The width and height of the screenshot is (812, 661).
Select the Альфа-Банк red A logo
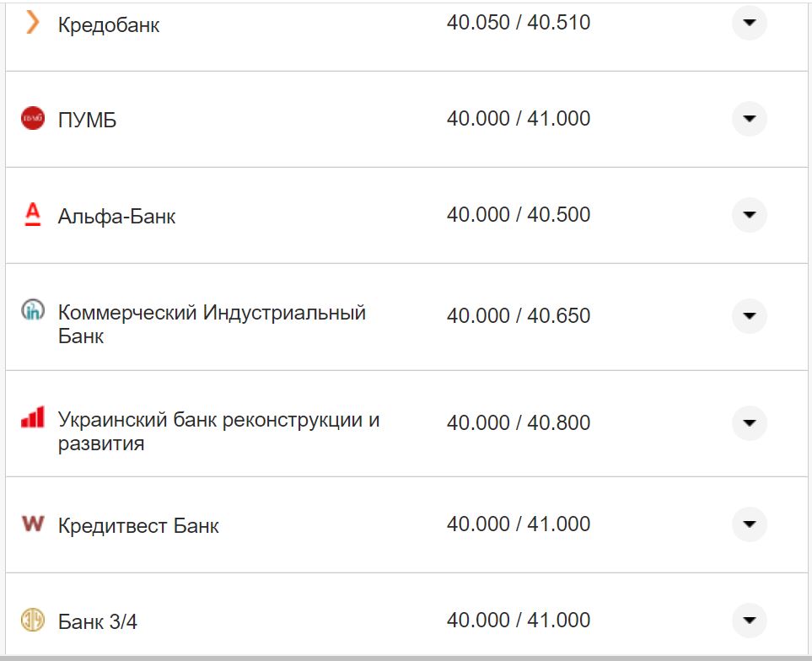click(x=33, y=215)
